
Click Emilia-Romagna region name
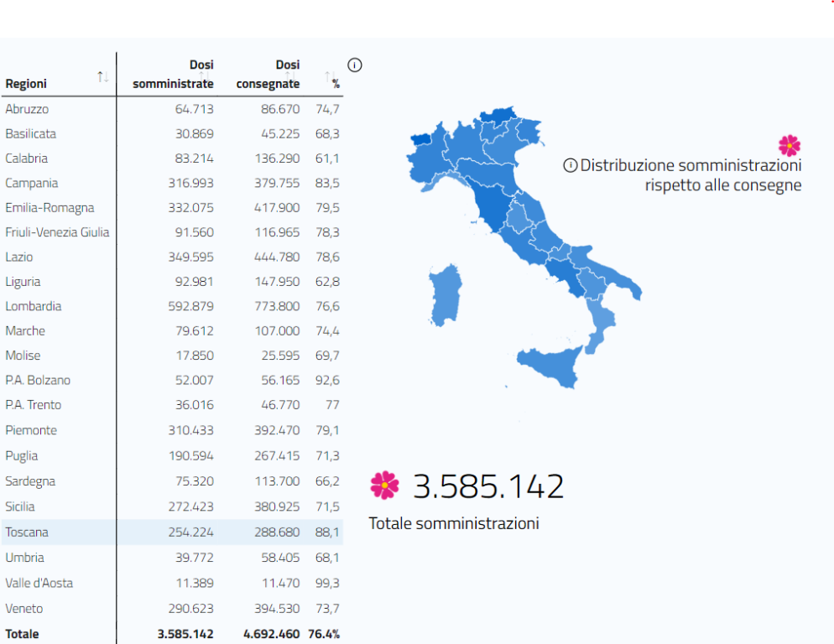[x=50, y=208]
